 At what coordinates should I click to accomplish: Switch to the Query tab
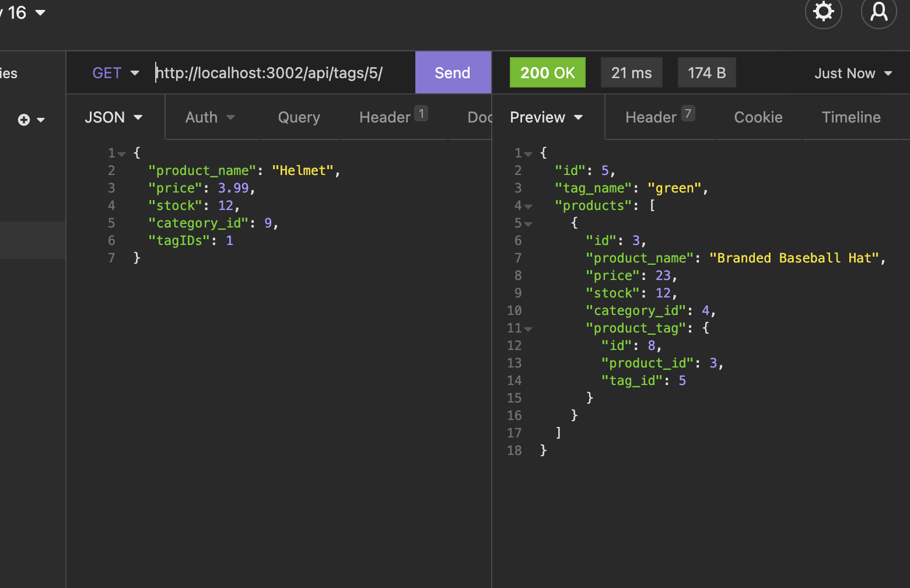coord(299,117)
